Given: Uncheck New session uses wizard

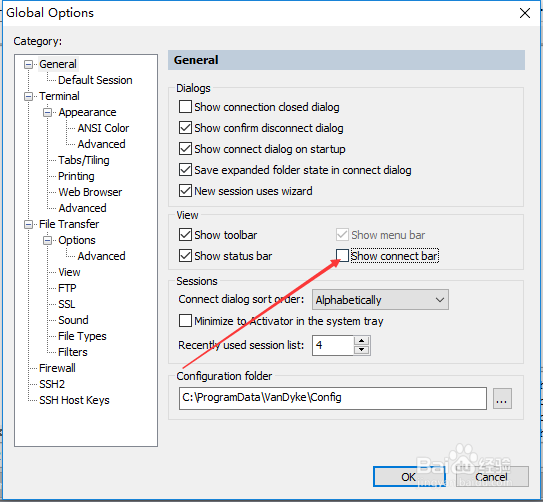Looking at the screenshot, I should click(x=185, y=191).
